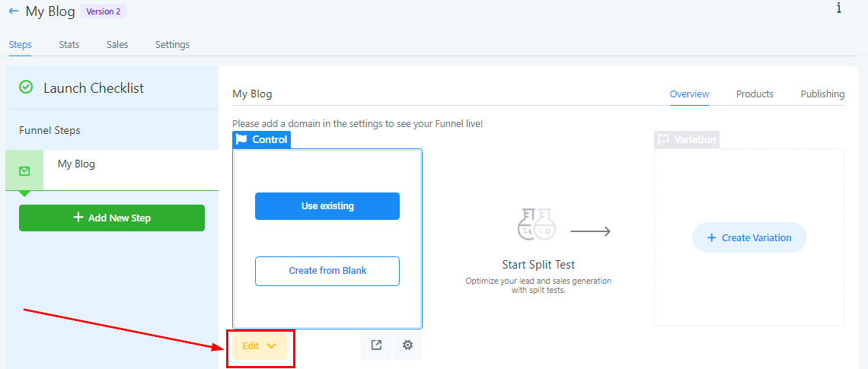Click the Launch Checklist checkmark icon
868x369 pixels.
click(26, 87)
